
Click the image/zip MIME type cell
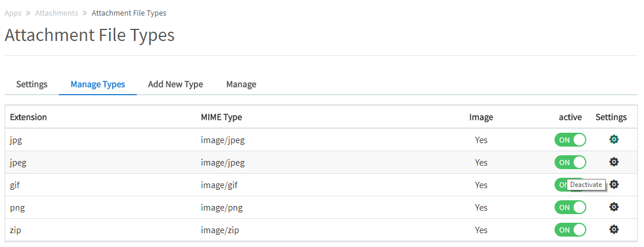tap(220, 230)
